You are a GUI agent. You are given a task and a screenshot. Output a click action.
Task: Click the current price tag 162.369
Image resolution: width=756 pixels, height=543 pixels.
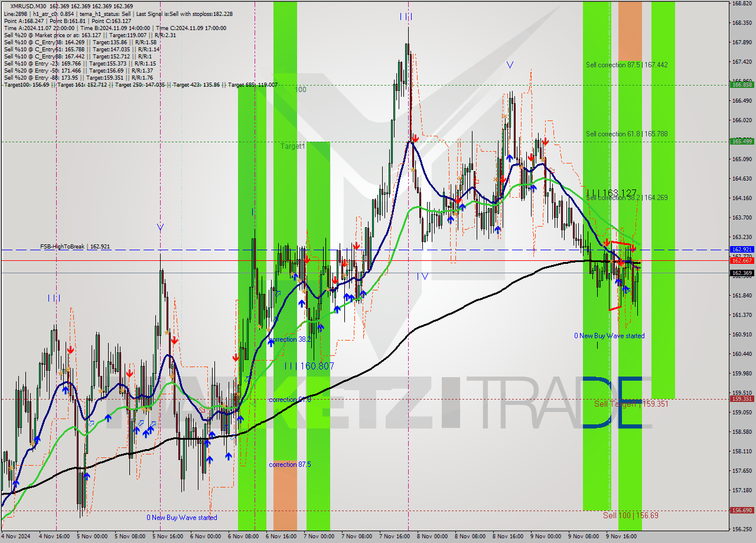point(742,273)
